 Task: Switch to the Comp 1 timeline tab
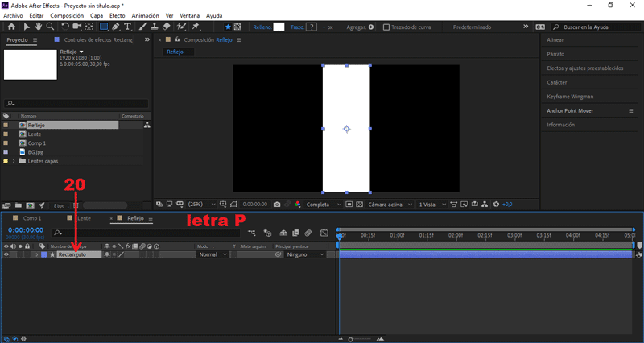coord(31,218)
